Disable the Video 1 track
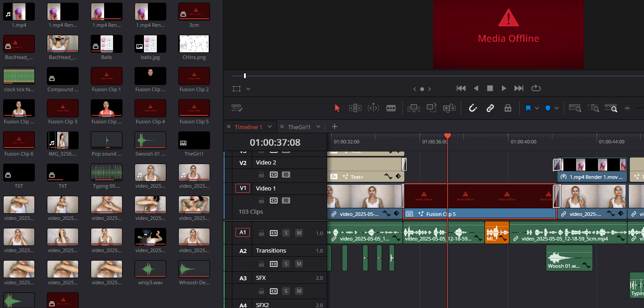Viewport: 644px width, 308px height. (x=286, y=200)
